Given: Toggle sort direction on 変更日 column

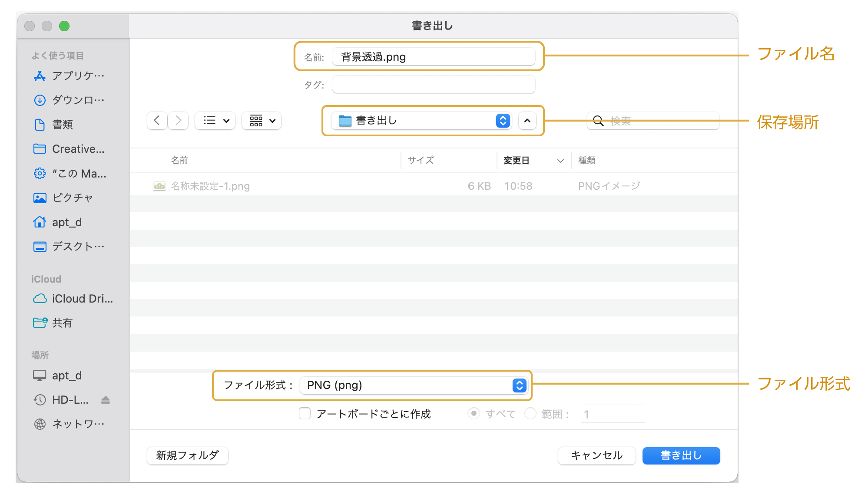Looking at the screenshot, I should point(560,161).
